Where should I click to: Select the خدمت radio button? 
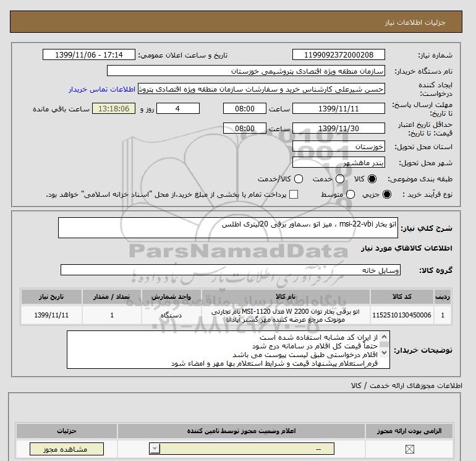tap(340, 179)
